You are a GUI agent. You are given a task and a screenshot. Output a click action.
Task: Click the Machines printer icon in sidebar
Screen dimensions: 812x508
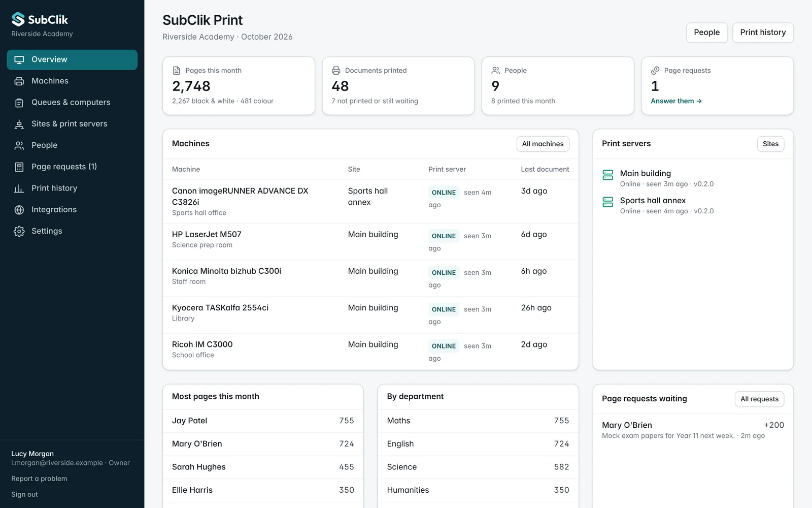tap(19, 81)
